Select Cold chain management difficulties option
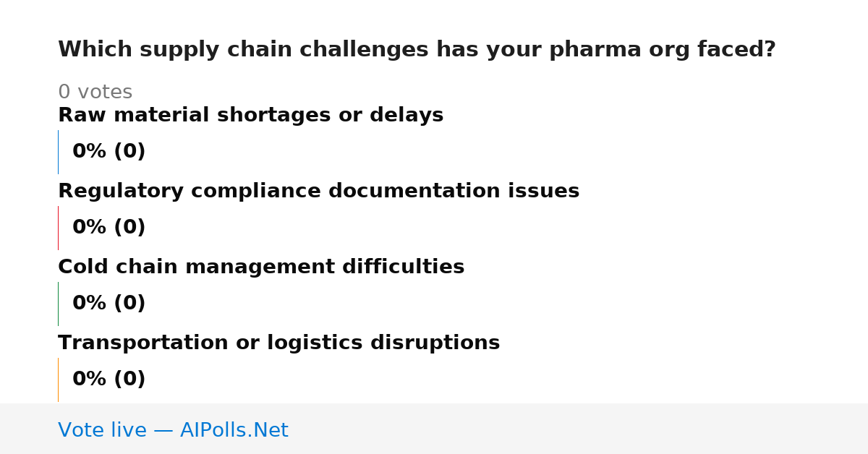This screenshot has height=454, width=868. click(x=261, y=267)
